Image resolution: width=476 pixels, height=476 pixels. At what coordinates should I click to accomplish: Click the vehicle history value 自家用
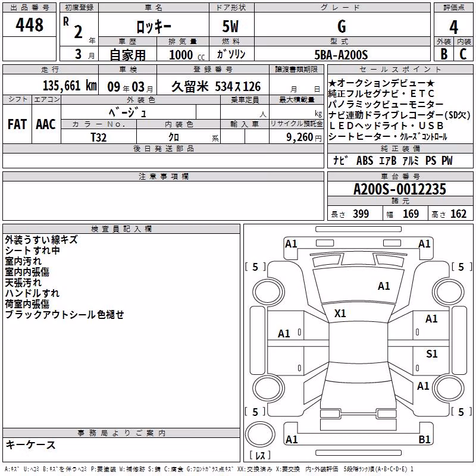[127, 55]
